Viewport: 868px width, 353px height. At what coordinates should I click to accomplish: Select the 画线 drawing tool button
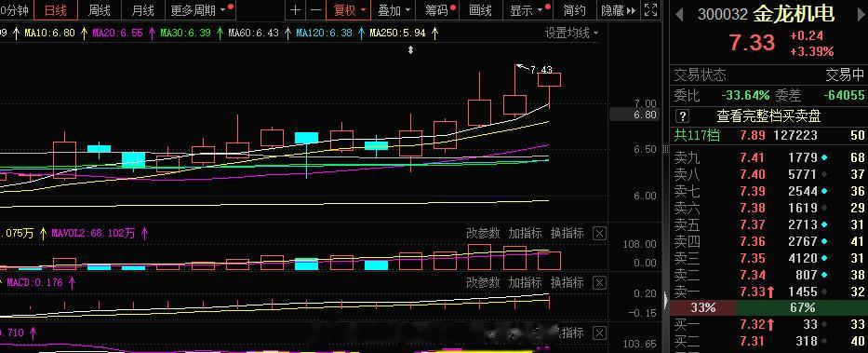tap(480, 10)
